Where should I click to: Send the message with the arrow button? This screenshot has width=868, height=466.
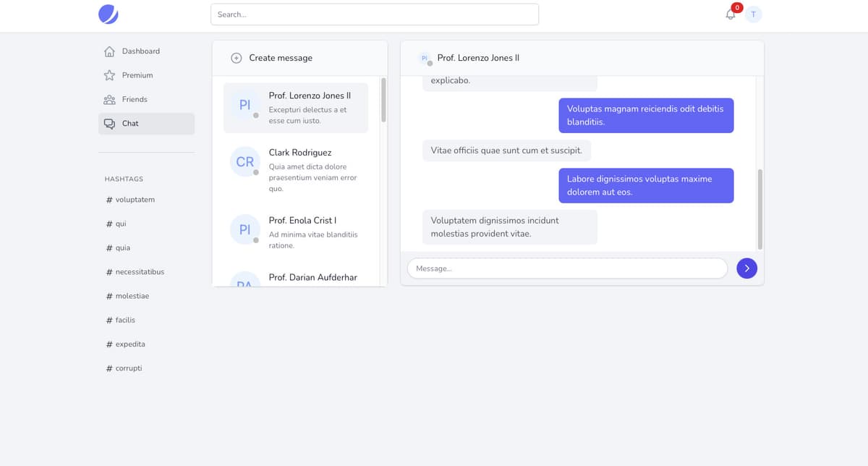click(x=746, y=268)
